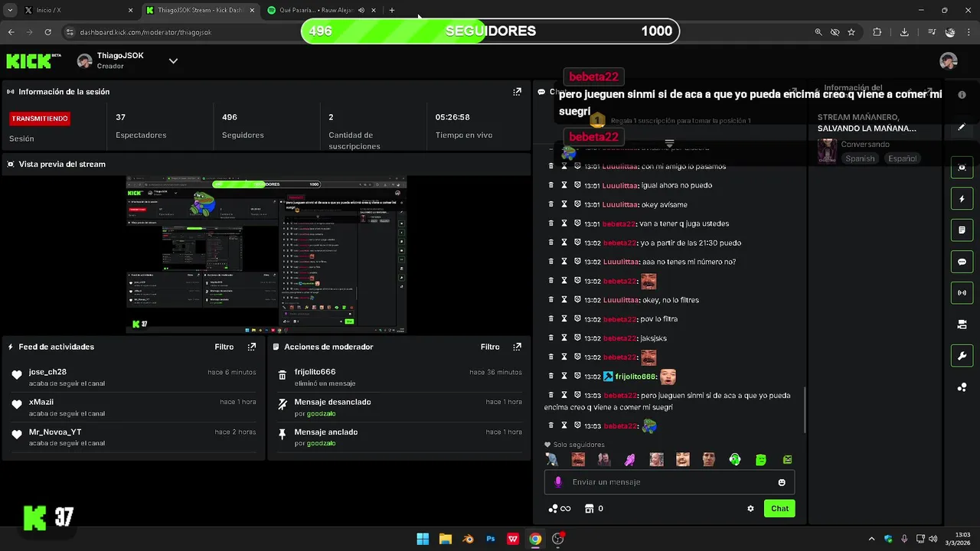Ban bebeta22 on '21:30 puedo' message
Screen dimensions: 980x551
577,243
